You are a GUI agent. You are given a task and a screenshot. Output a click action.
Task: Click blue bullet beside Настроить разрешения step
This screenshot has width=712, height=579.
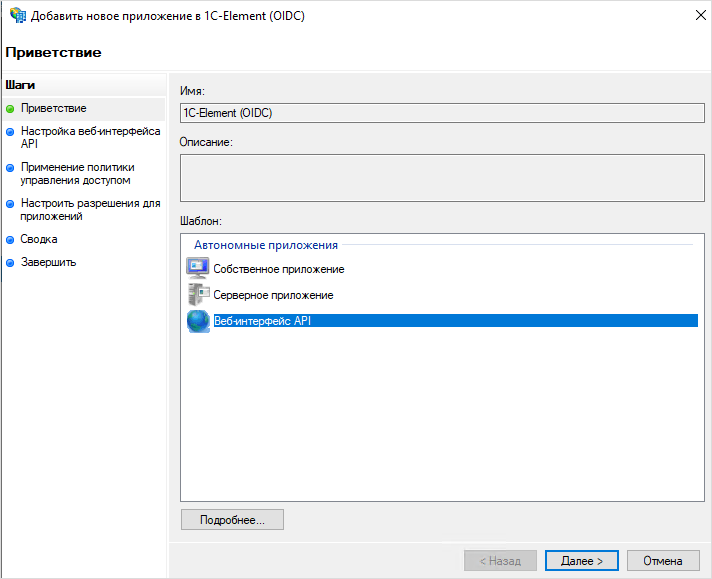point(10,204)
